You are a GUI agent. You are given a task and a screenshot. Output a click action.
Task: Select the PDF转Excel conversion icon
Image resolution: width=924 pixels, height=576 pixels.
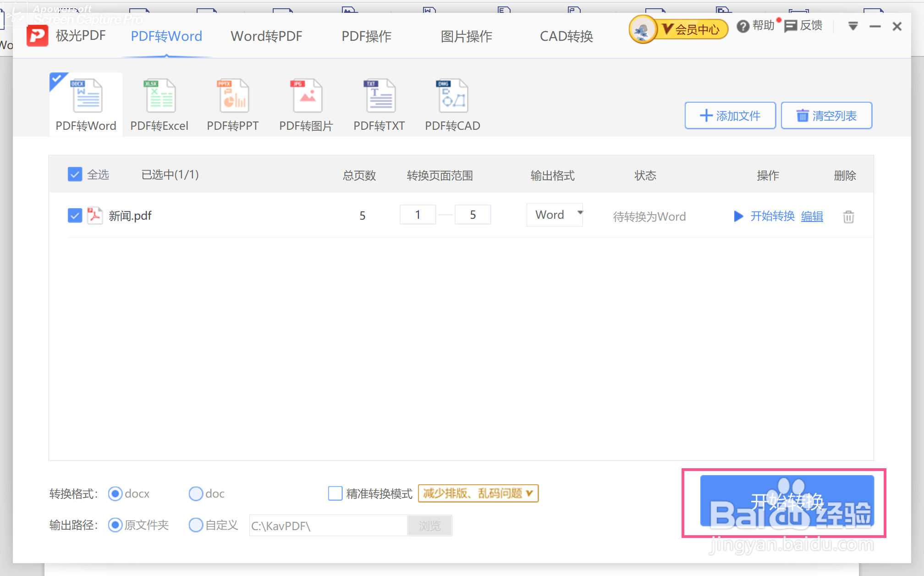pos(159,97)
